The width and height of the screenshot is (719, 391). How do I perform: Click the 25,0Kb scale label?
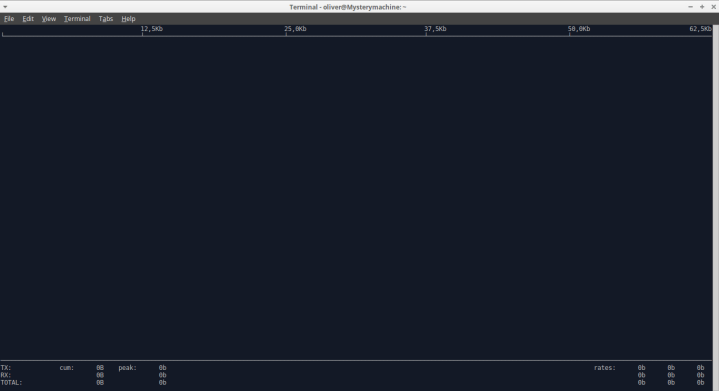coord(295,29)
